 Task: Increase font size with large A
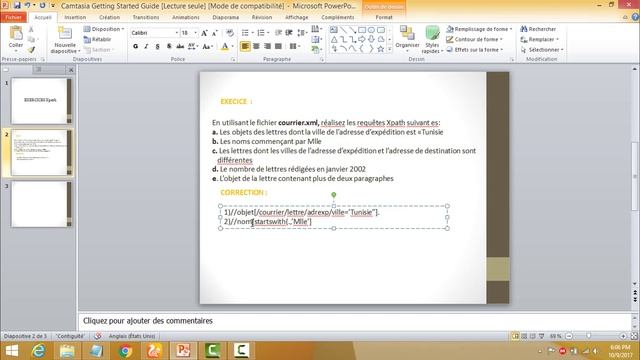coord(204,33)
